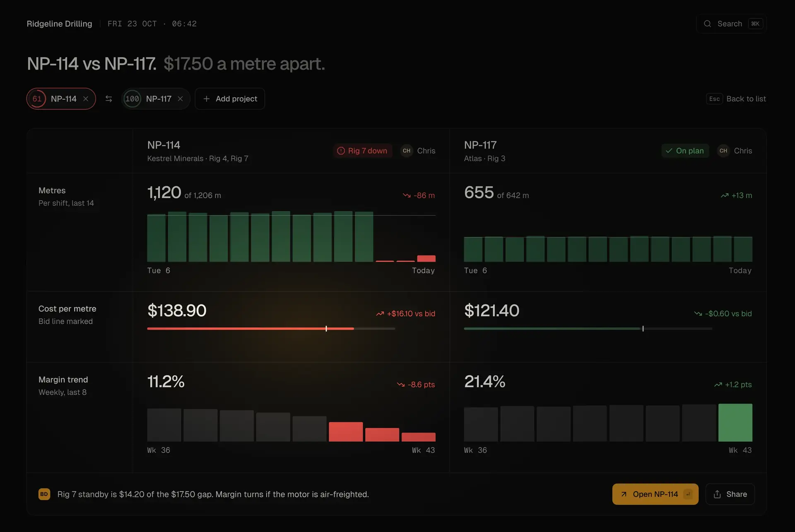
Task: Click the arrow icon in Open NP-114
Action: 624,494
